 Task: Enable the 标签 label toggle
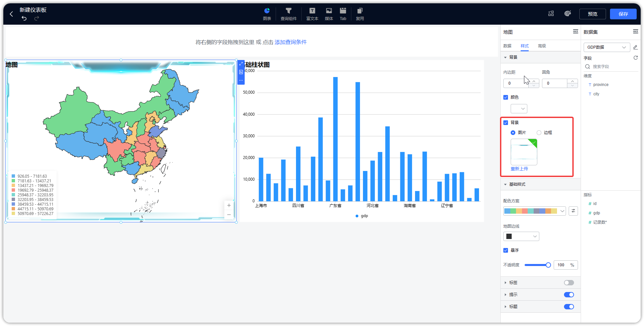[x=569, y=282]
